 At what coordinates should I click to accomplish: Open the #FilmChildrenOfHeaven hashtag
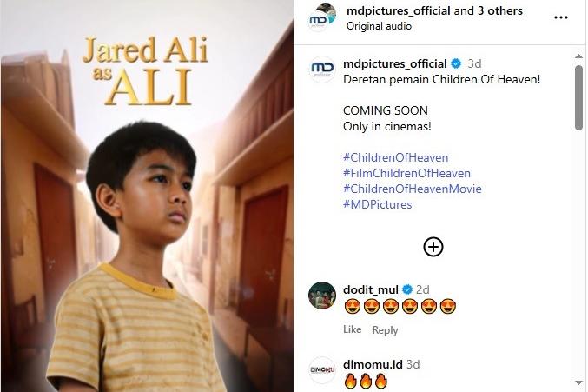click(406, 173)
